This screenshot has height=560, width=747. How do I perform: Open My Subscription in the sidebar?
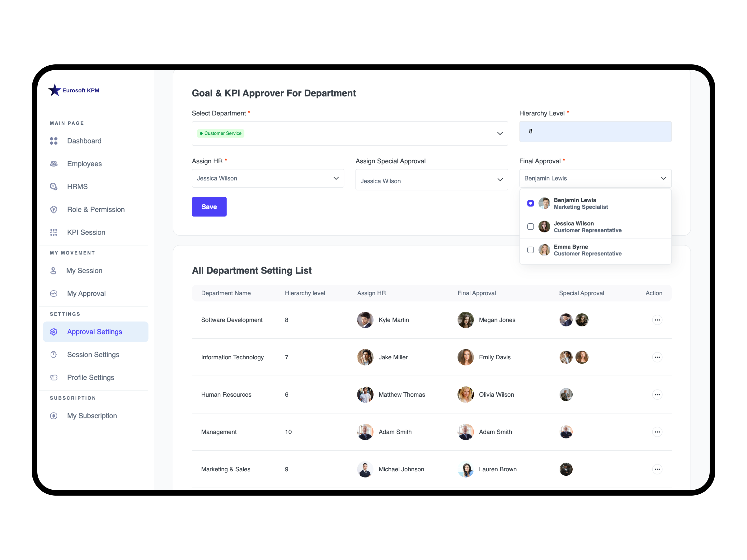pyautogui.click(x=92, y=416)
